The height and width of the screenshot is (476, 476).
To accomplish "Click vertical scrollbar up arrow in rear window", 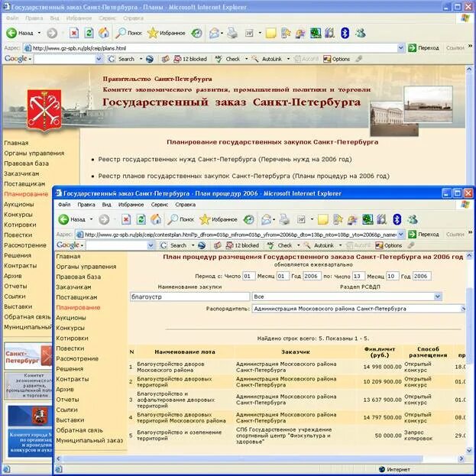I will click(x=468, y=70).
